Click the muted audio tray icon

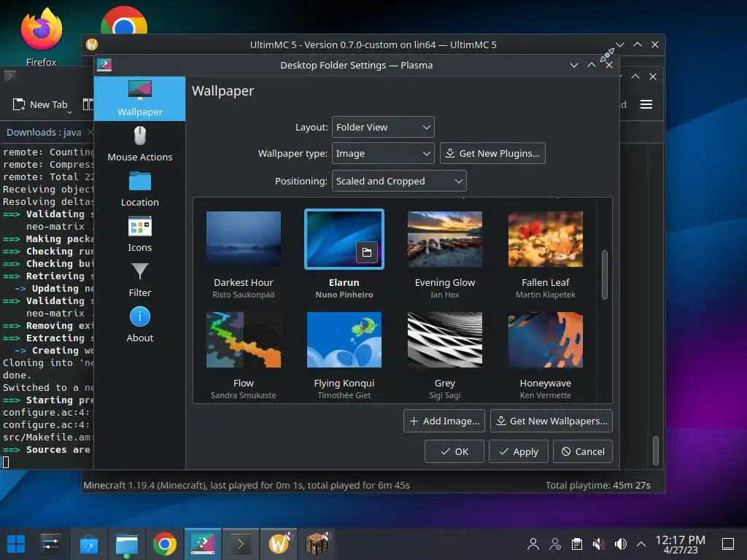[x=599, y=544]
